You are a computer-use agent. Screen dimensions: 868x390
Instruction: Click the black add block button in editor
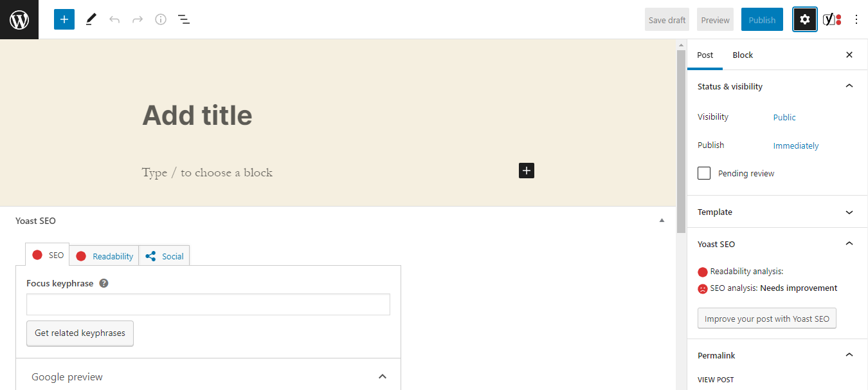coord(527,171)
